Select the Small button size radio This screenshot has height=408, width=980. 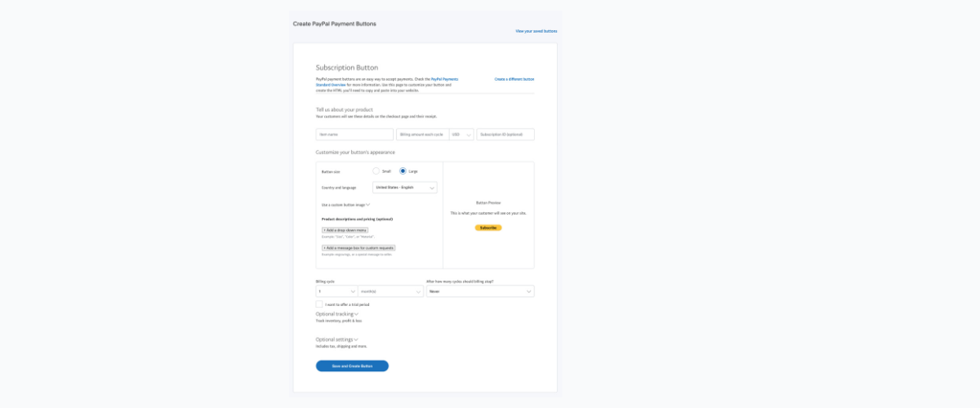pos(376,171)
